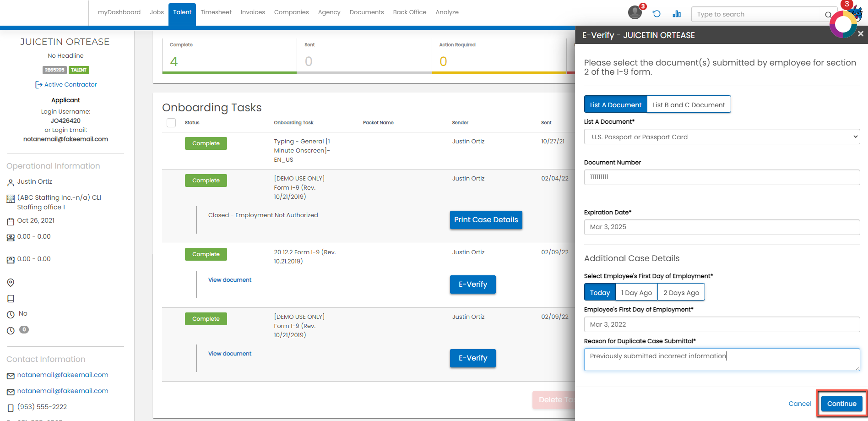Viewport: 868px width, 421px height.
Task: Click the location pin icon
Action: pos(11,283)
